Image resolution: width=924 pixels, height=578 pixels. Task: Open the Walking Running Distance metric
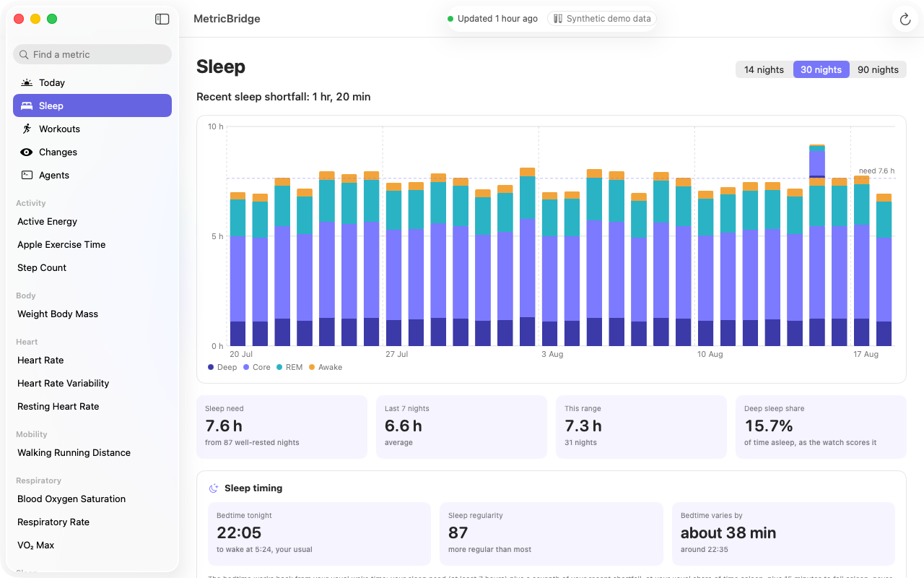(92, 452)
